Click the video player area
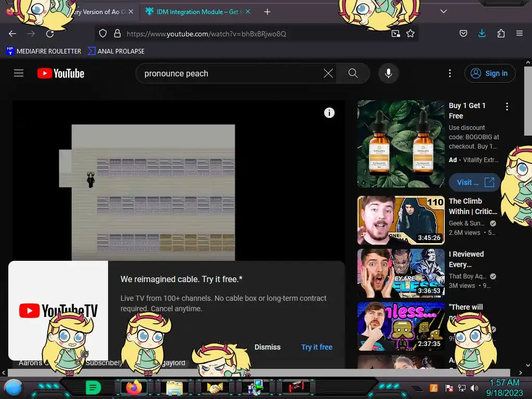 point(179,180)
